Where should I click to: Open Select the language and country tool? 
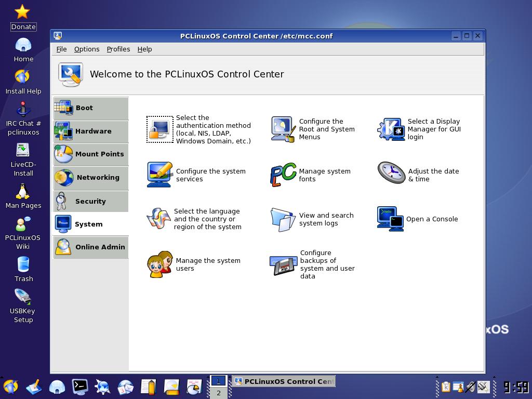194,219
